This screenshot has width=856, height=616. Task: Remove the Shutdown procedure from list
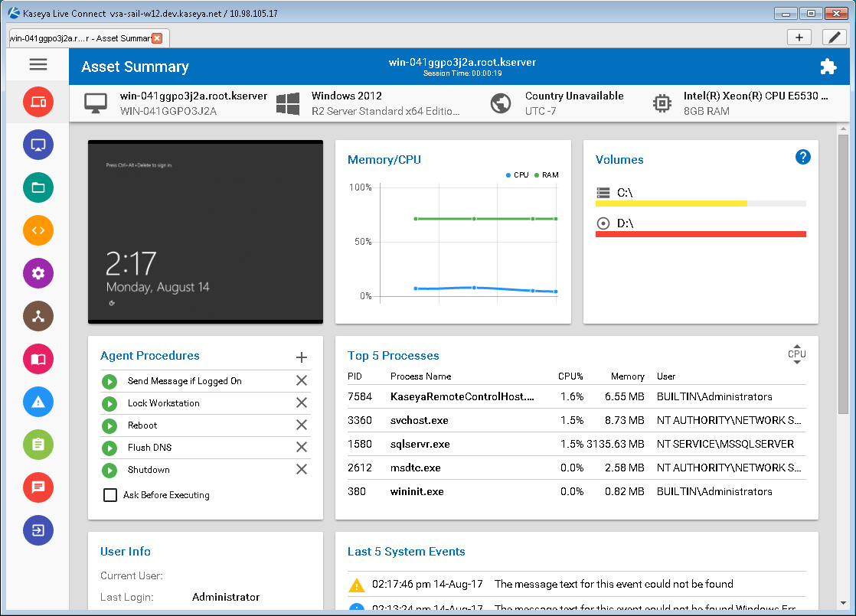click(302, 469)
